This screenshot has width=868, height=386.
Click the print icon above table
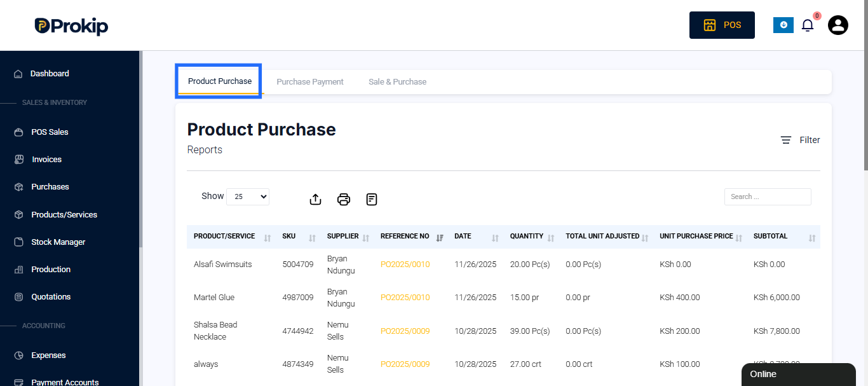(x=344, y=199)
